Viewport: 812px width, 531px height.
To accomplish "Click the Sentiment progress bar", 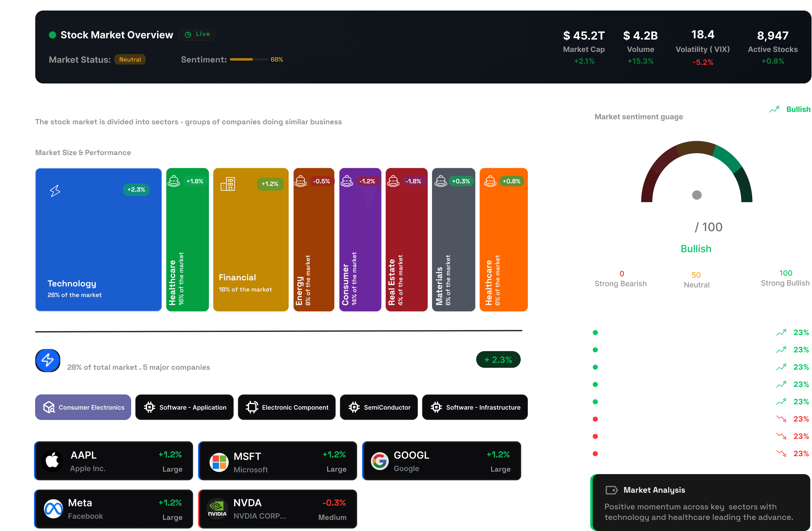I will click(x=249, y=59).
